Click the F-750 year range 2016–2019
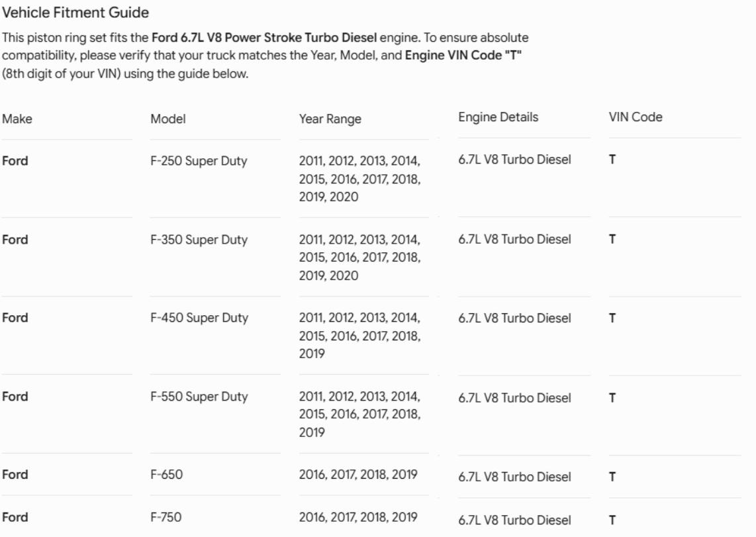 (357, 517)
